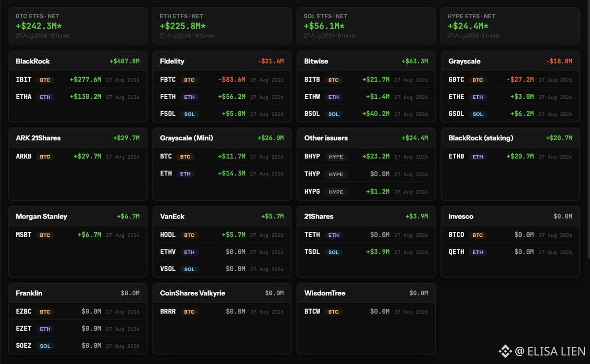Click the +$277.6M flow value
Screen dimensions: 590x364
[x=86, y=80]
